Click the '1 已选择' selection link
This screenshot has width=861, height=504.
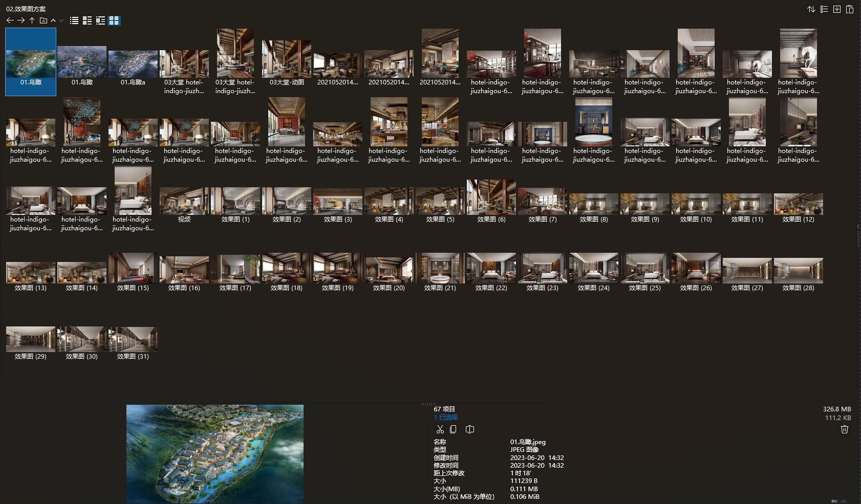point(445,417)
